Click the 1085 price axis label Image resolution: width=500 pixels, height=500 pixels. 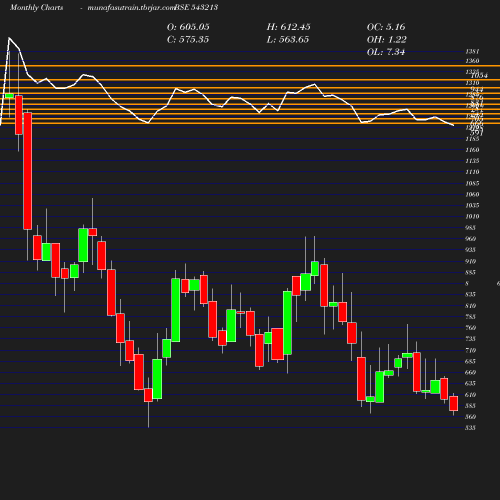tap(472, 183)
